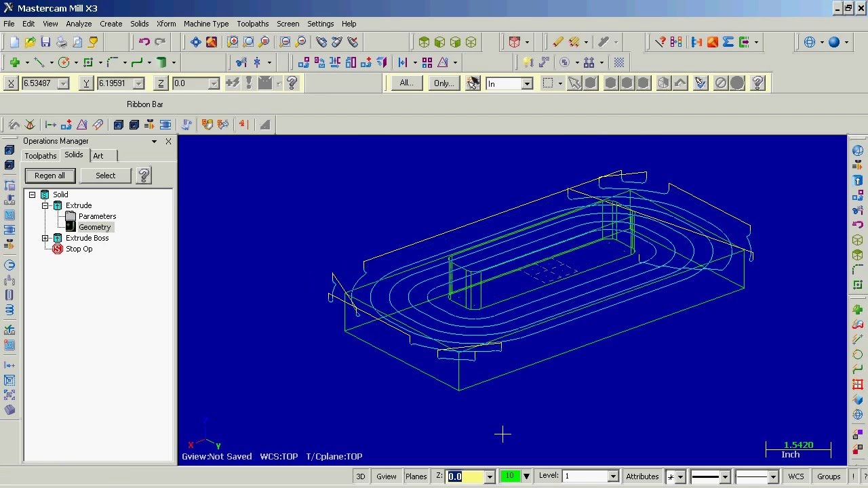868x488 pixels.
Task: Click the green color swatch showing 10
Action: pos(509,476)
